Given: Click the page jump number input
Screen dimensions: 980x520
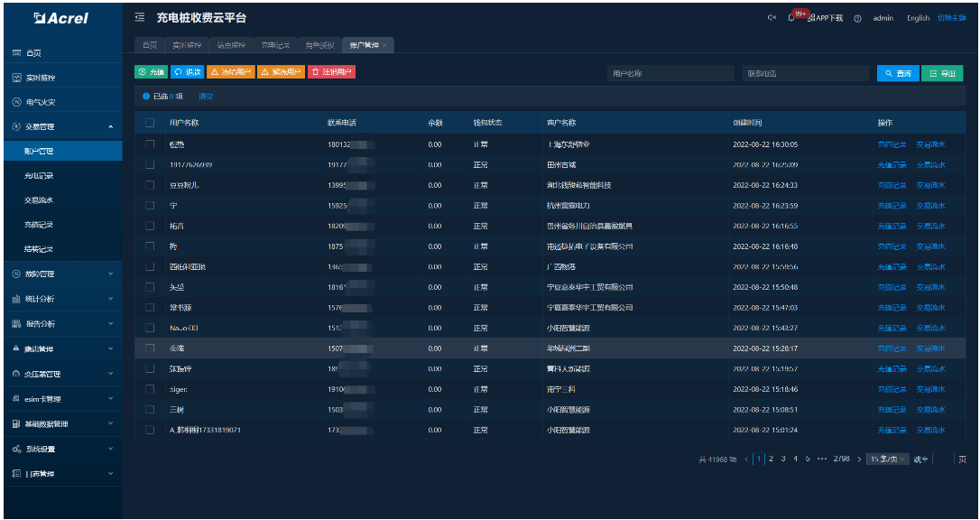Looking at the screenshot, I should [943, 460].
